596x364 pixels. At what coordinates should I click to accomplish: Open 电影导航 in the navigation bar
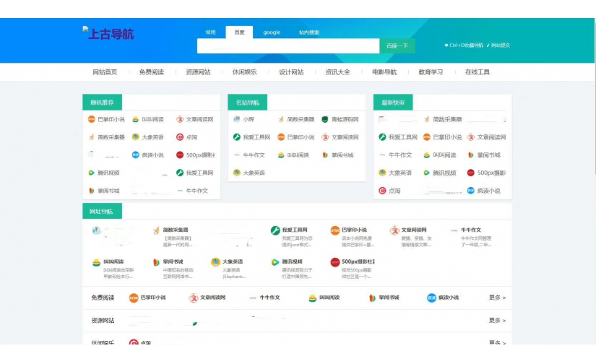[x=384, y=71]
